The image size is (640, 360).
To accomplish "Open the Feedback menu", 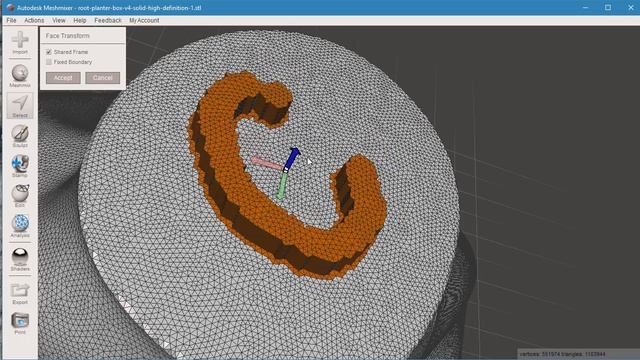I will tap(108, 20).
